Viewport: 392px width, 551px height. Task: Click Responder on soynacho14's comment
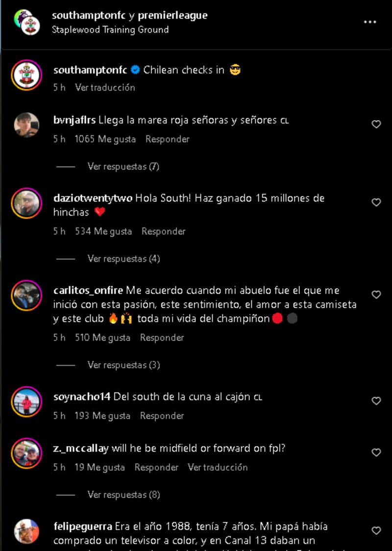click(x=162, y=416)
